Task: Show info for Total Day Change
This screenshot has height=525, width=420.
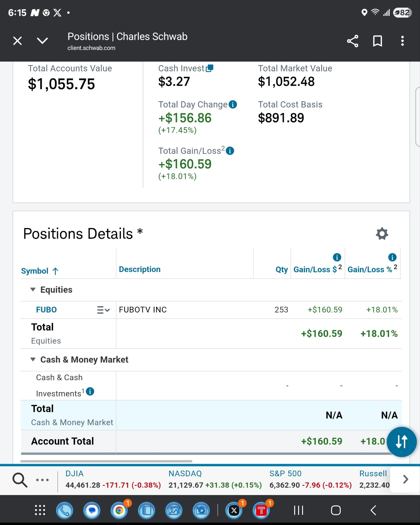Action: pyautogui.click(x=233, y=105)
